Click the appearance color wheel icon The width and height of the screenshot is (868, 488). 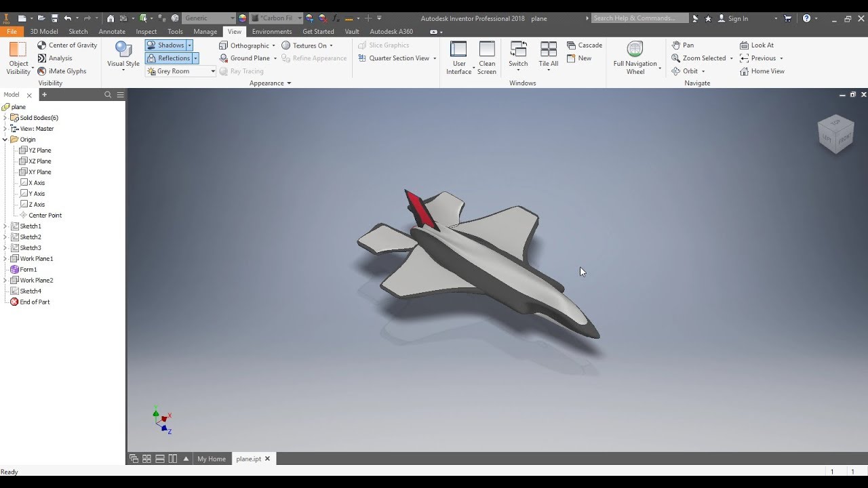243,18
